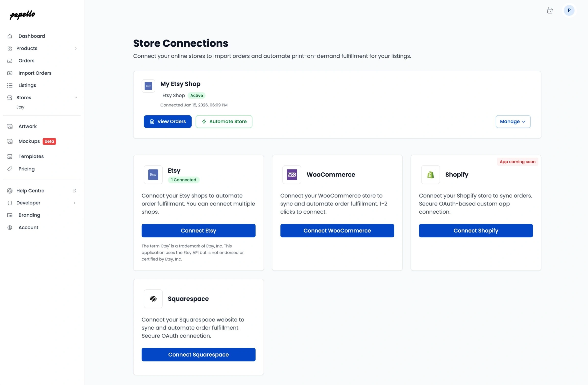Select the Listings list icon in sidebar

tap(10, 85)
